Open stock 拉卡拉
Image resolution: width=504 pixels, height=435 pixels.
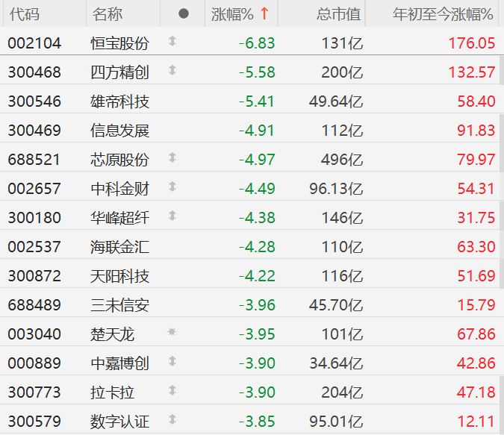(x=113, y=392)
